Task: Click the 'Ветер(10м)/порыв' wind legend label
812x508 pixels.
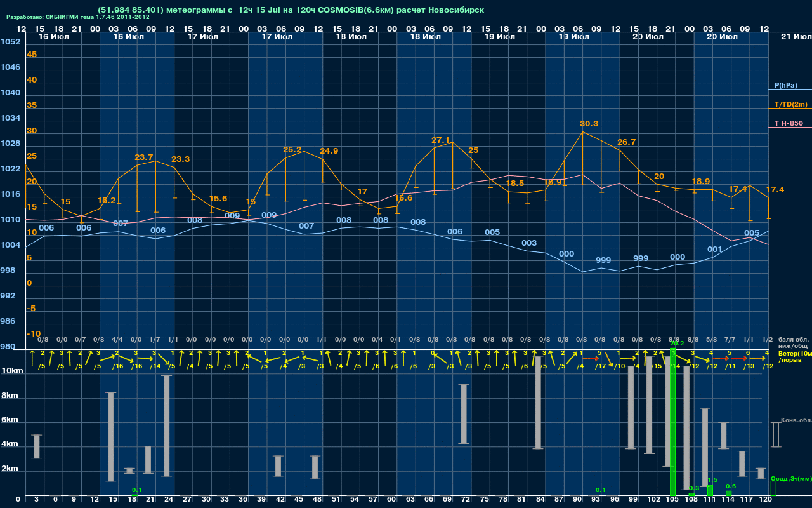Action: (795, 356)
